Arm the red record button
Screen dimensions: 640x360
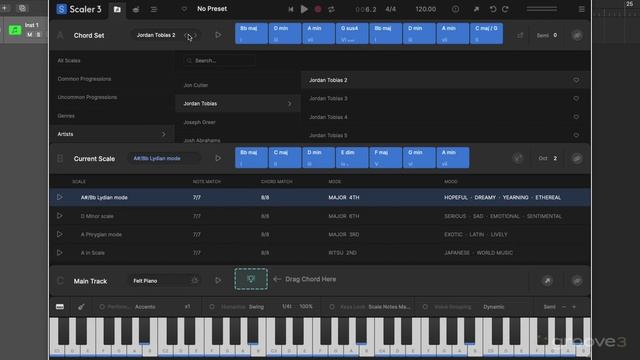pos(318,9)
